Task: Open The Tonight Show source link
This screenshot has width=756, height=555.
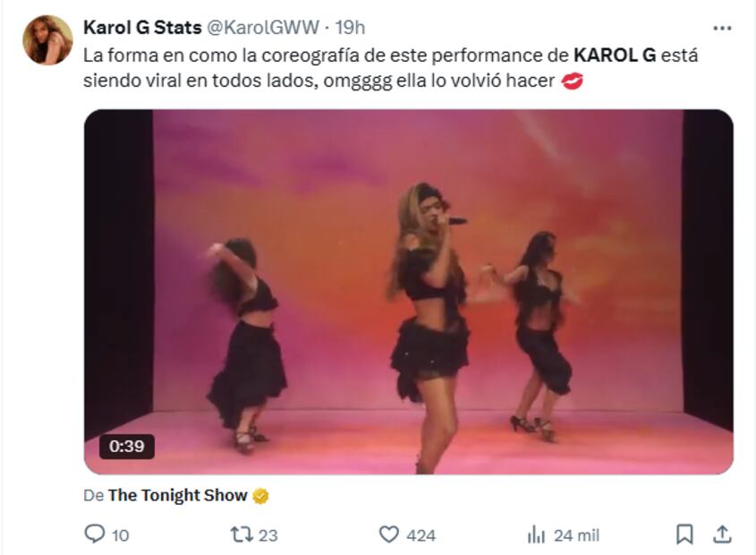Action: point(177,495)
